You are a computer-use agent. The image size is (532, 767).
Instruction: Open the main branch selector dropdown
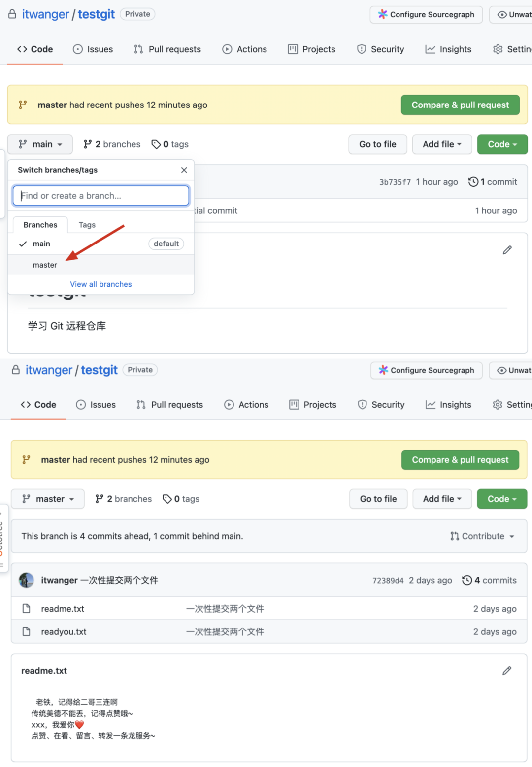(40, 144)
